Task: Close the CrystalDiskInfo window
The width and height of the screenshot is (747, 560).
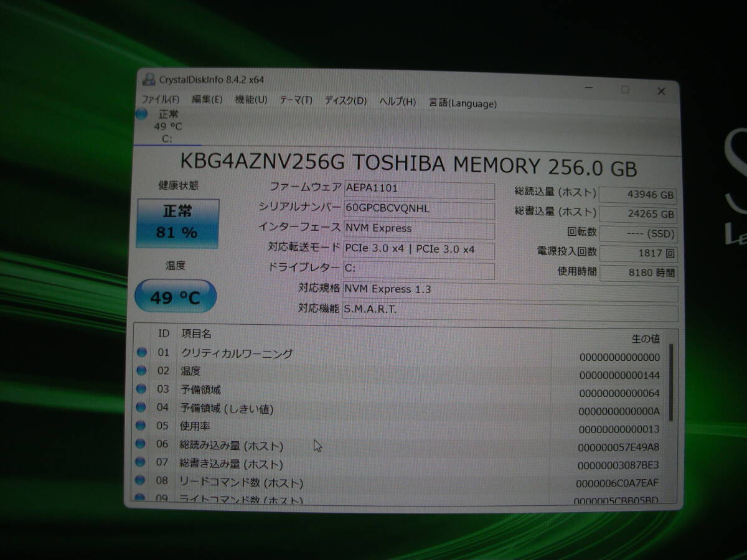Action: coord(660,91)
